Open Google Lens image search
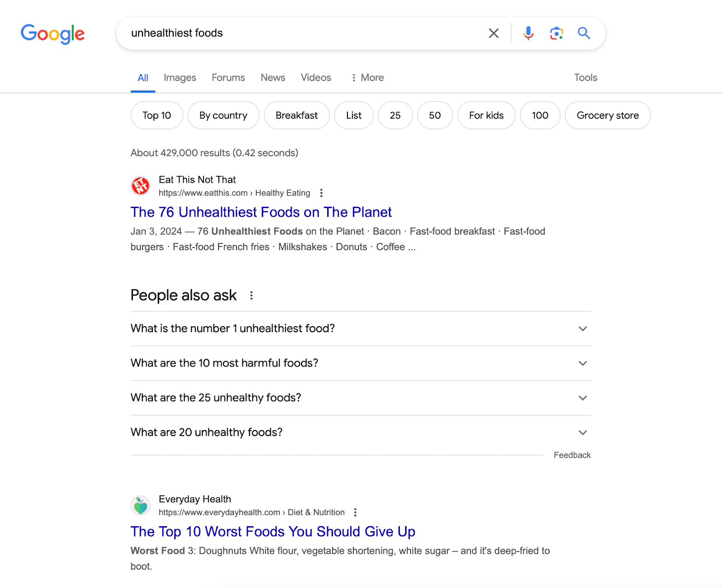This screenshot has width=722, height=588. (556, 33)
